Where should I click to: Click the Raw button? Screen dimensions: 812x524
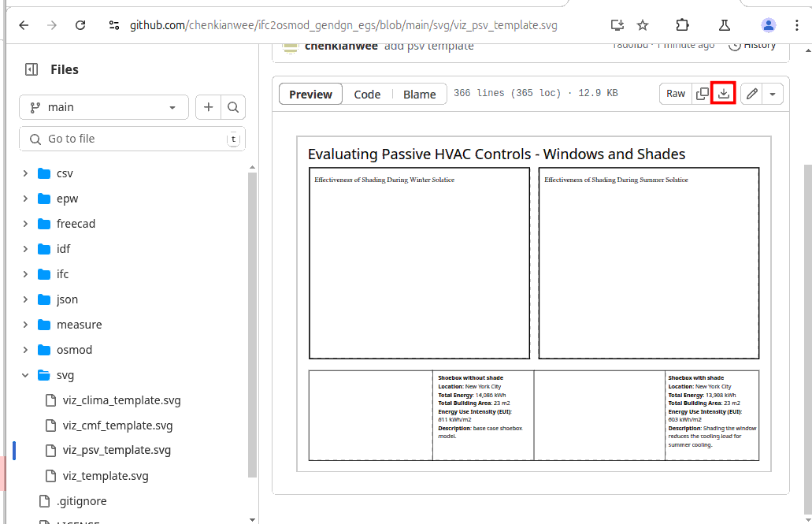click(x=676, y=94)
